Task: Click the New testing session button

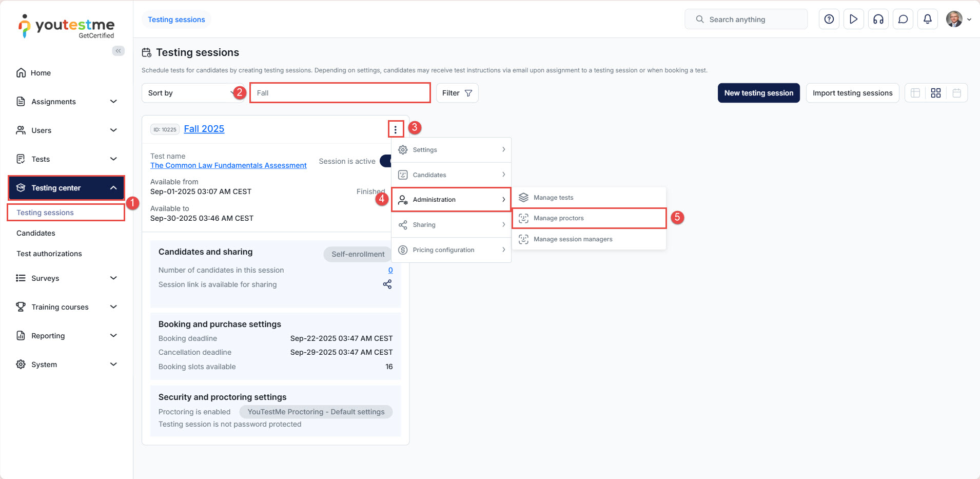Action: click(758, 93)
